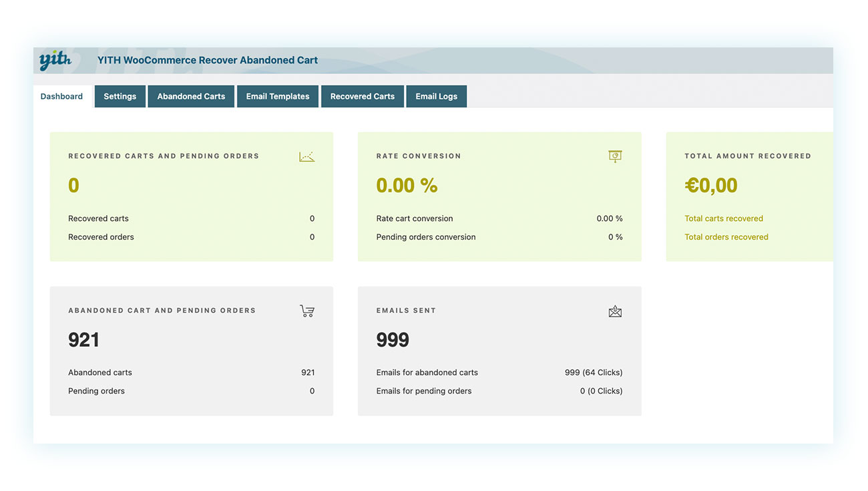Click the 'Rate Conversion' heading

click(419, 156)
